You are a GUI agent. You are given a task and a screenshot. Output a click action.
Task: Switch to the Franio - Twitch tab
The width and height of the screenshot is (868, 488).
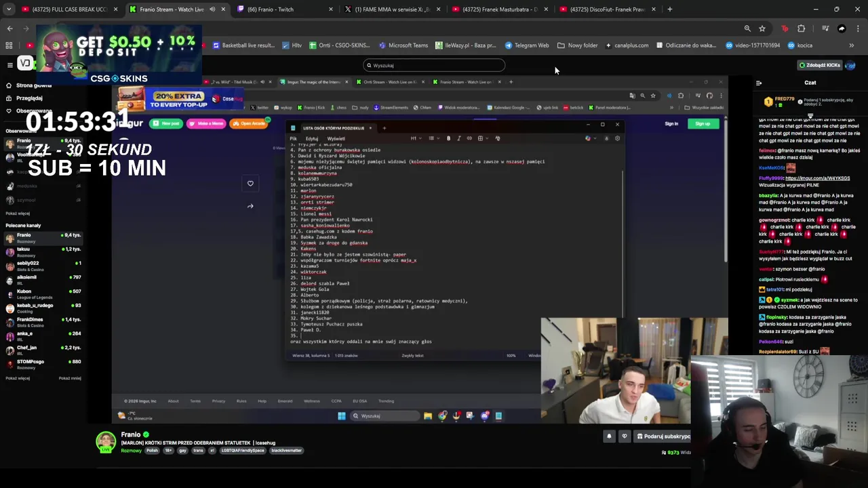(x=285, y=9)
